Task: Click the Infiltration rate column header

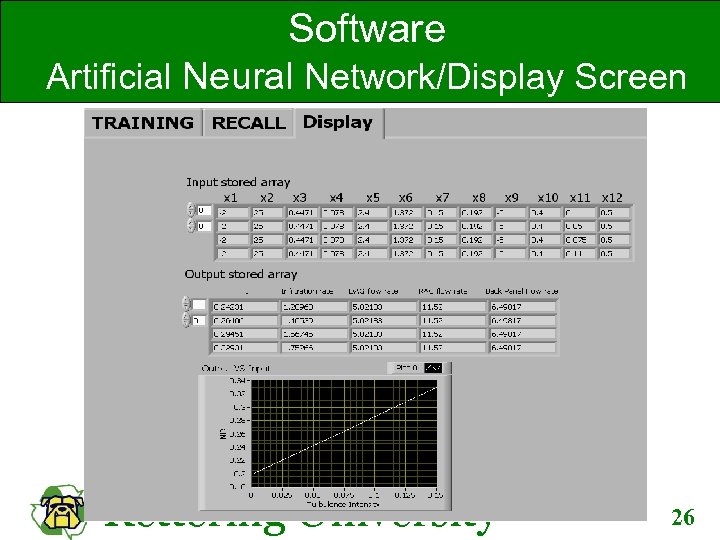Action: tap(307, 291)
